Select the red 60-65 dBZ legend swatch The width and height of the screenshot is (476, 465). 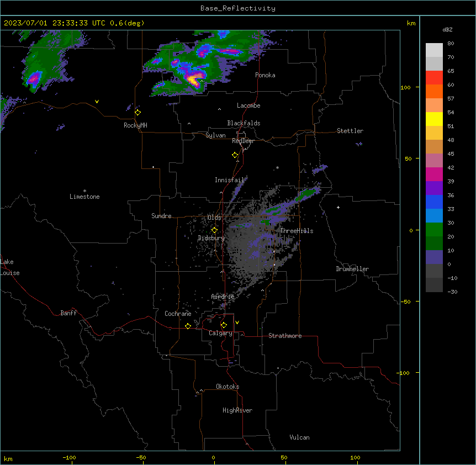[x=434, y=78]
